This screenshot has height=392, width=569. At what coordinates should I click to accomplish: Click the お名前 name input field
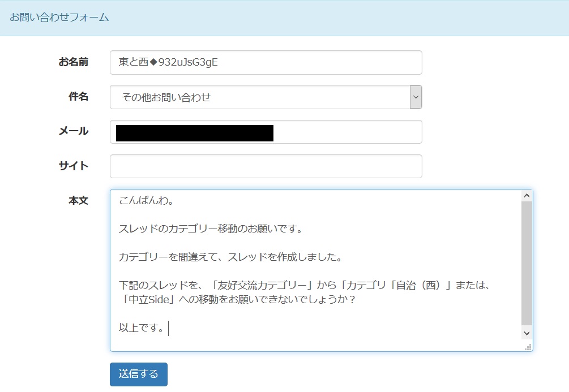coord(266,63)
